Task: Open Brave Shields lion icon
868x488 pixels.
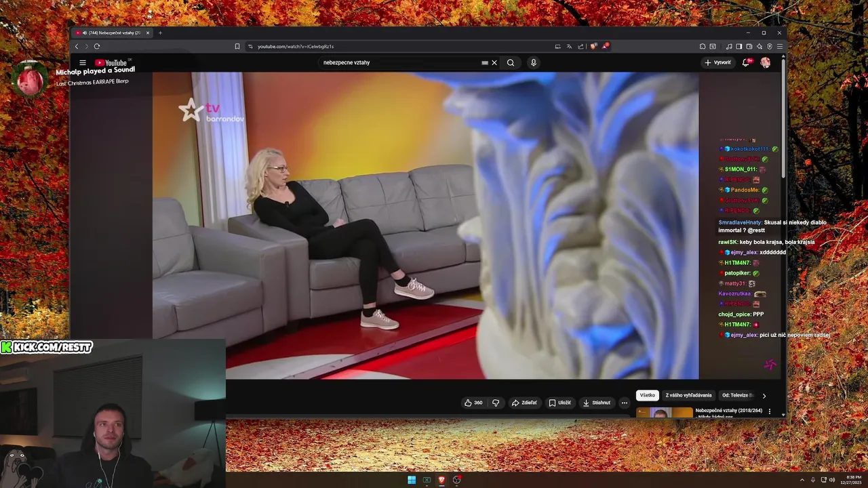Action: pos(593,46)
